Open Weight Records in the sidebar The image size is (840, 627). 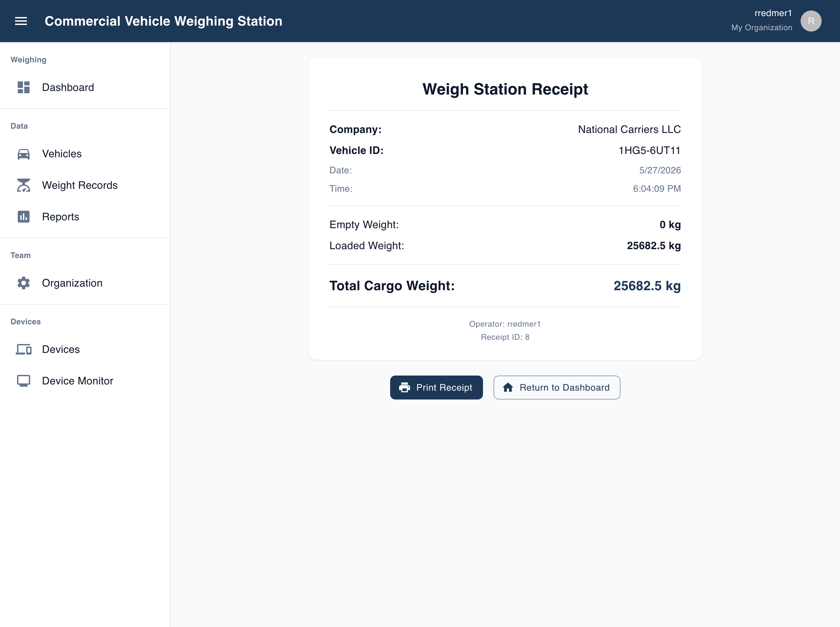point(85,185)
